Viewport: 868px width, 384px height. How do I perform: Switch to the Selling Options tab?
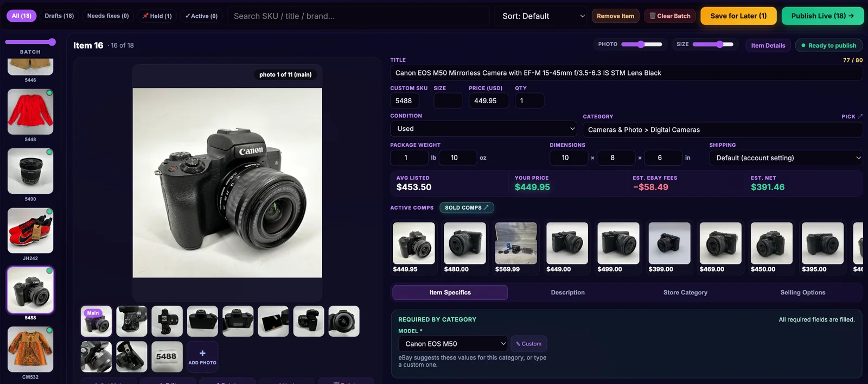coord(803,292)
